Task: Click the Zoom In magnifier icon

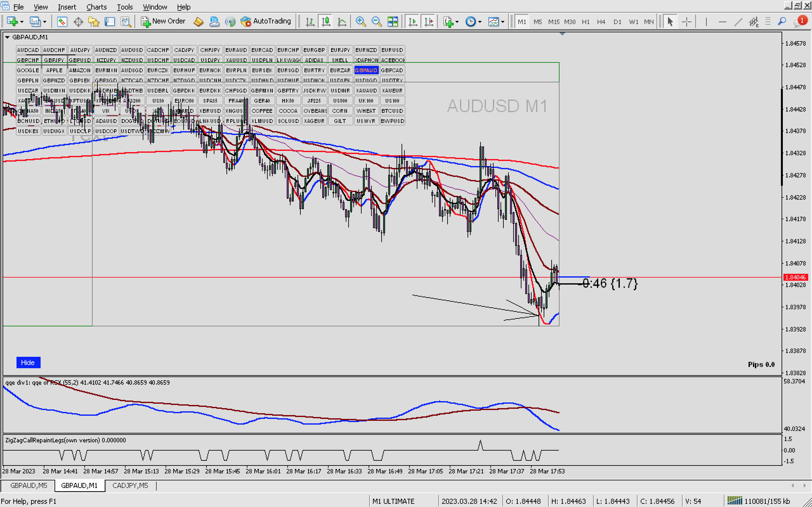Action: 361,22
